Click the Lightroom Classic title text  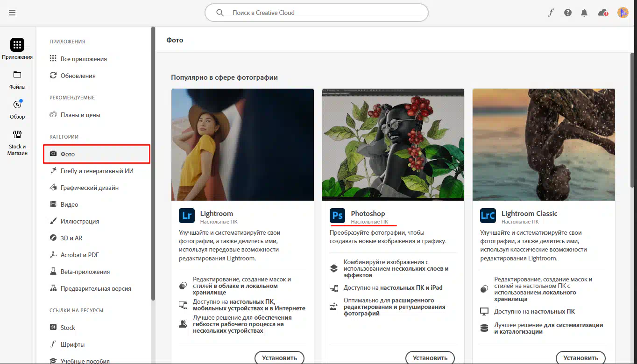(530, 214)
